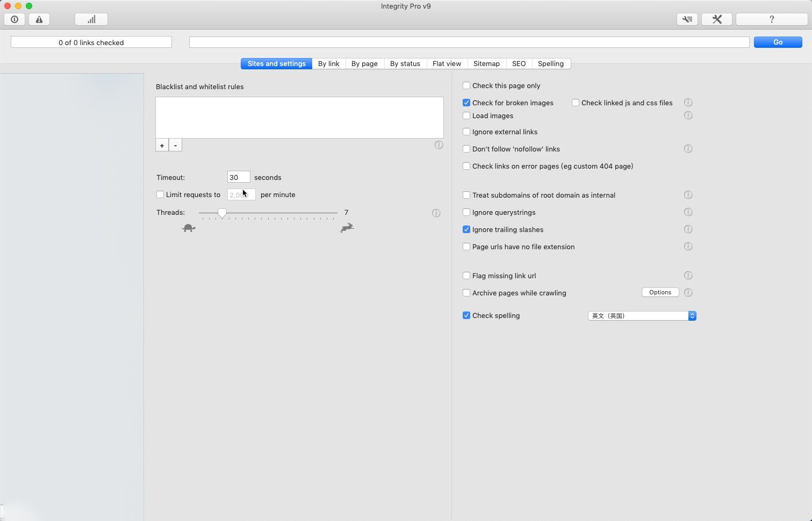Image resolution: width=812 pixels, height=521 pixels.
Task: Show info for Don't follow nofollow links
Action: (x=688, y=149)
